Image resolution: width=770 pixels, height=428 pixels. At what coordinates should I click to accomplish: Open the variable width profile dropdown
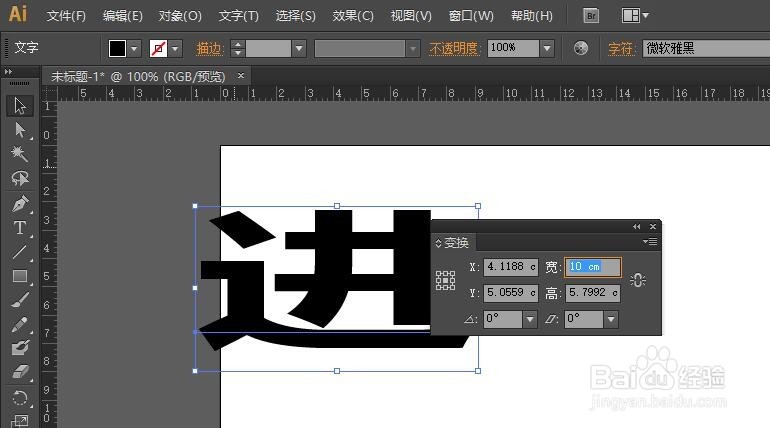point(413,49)
